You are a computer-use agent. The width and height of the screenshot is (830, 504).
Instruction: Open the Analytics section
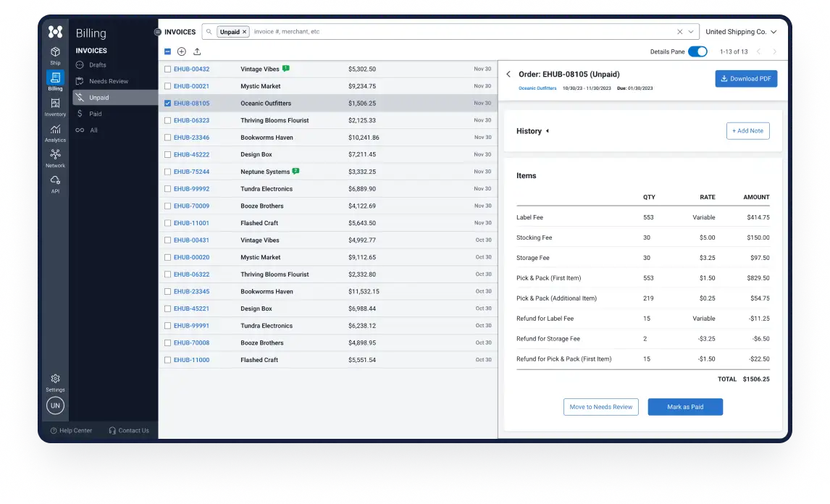pos(55,133)
